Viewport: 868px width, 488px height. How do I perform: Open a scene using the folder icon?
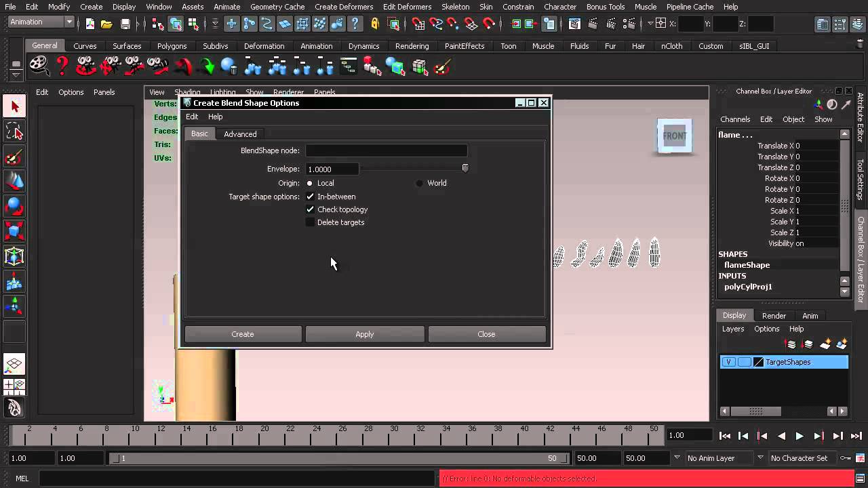click(106, 24)
